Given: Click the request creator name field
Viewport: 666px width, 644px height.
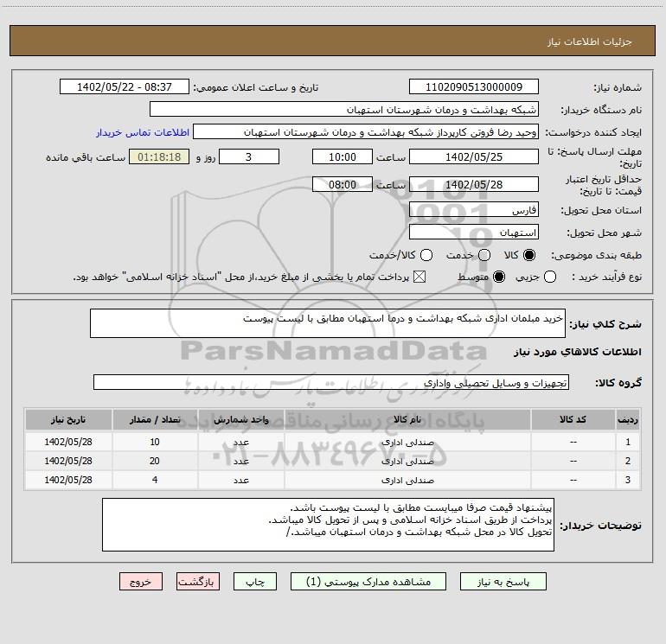Looking at the screenshot, I should point(366,132).
